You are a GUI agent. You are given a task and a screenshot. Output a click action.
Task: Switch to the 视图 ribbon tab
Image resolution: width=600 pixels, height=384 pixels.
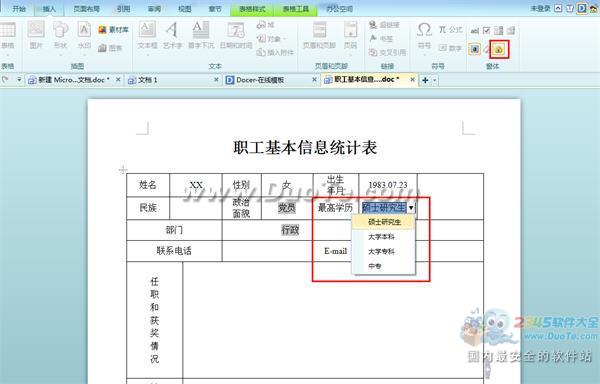184,8
